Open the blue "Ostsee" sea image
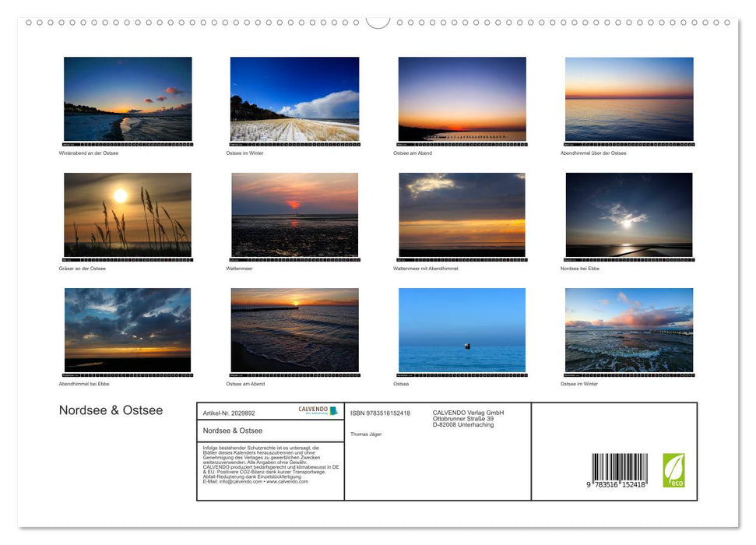The height and width of the screenshot is (545, 756). pos(462,329)
